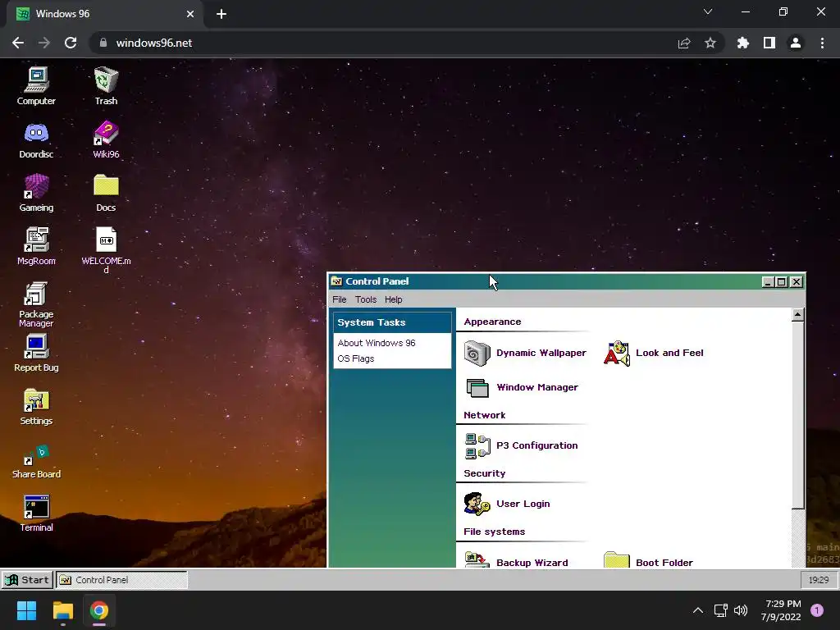Open the Wiki96 book icon
The width and height of the screenshot is (840, 630).
(106, 139)
